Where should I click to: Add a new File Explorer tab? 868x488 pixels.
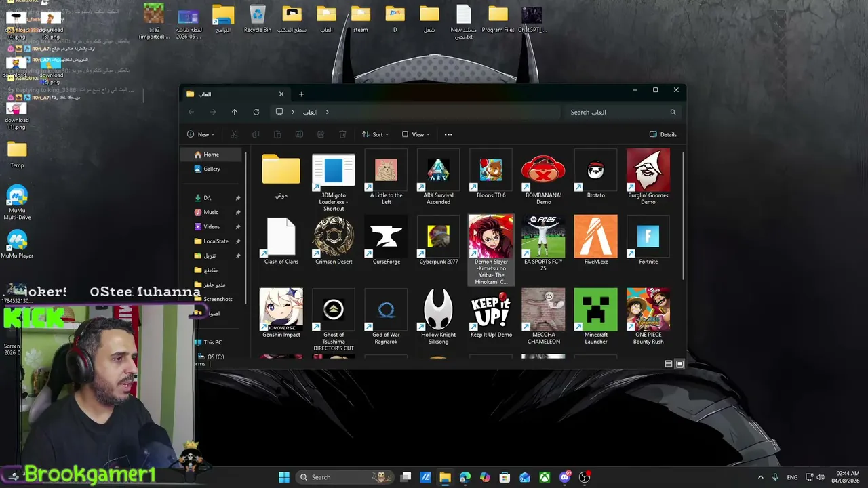(x=301, y=94)
